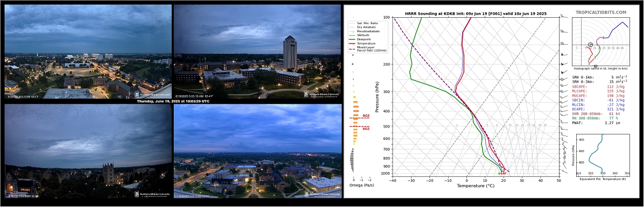This screenshot has height=207, width=644.
Task: Open the webcam view with the tall tower
Action: pyautogui.click(x=257, y=51)
